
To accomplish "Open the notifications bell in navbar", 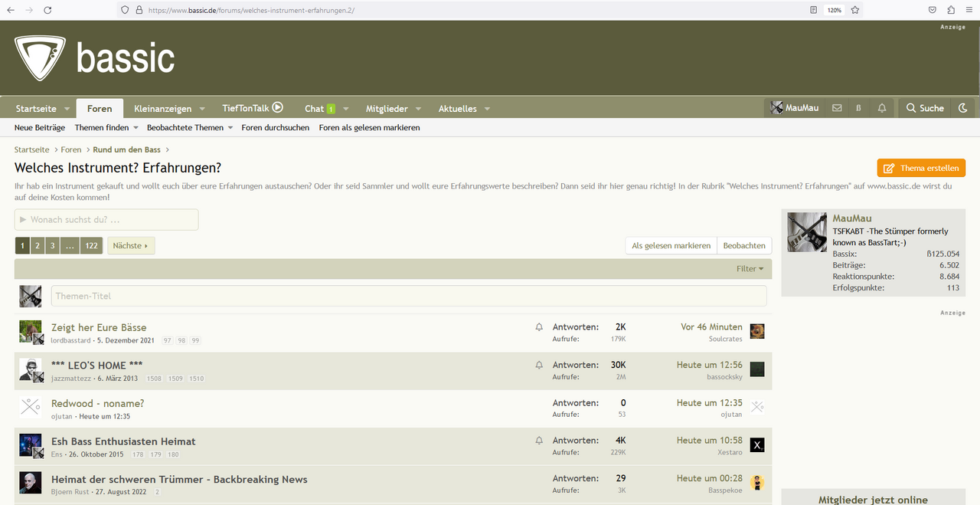I will point(882,108).
